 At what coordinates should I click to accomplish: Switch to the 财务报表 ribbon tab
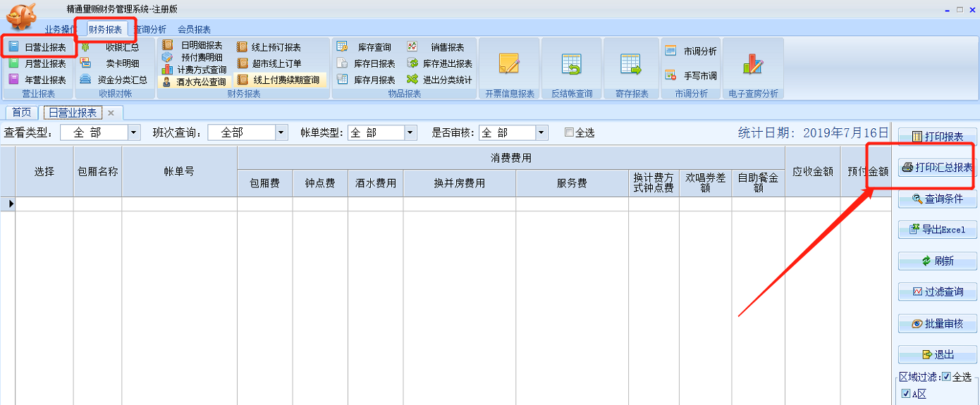(105, 30)
